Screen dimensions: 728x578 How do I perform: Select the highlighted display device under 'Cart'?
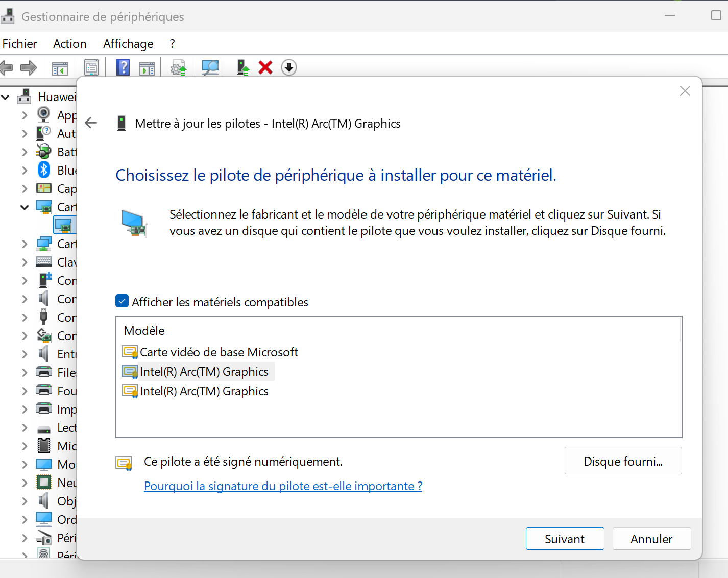click(x=64, y=225)
